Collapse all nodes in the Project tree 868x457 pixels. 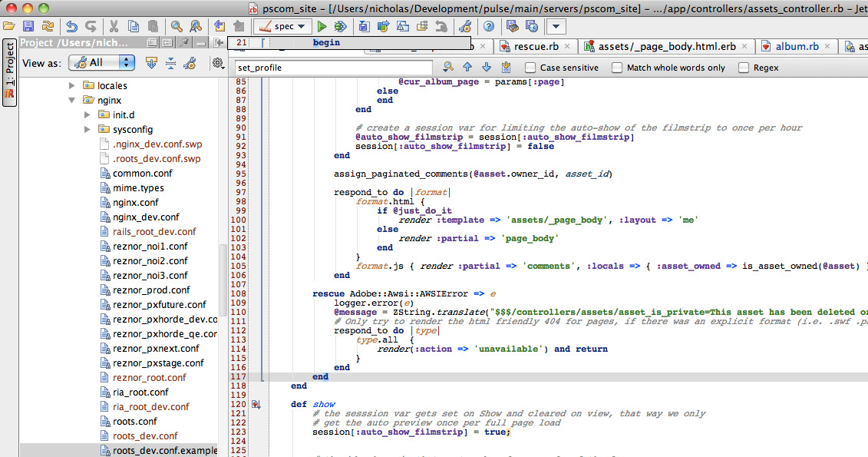tap(170, 63)
